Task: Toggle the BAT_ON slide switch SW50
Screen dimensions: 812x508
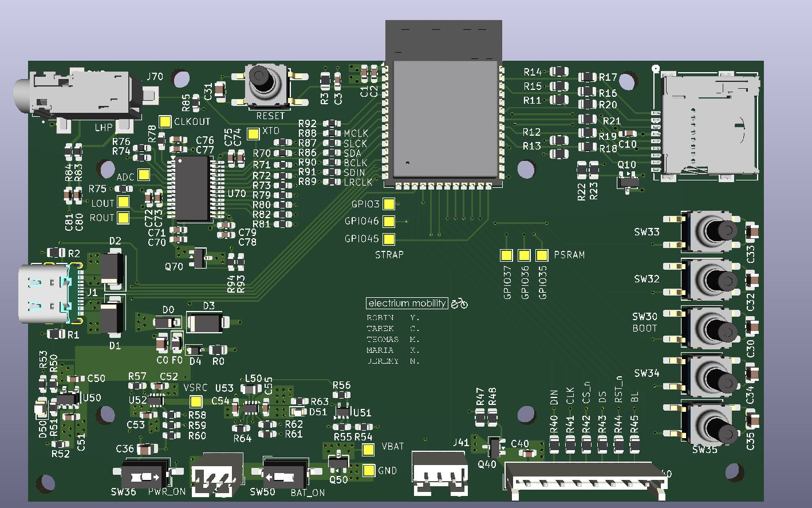Action: [285, 474]
